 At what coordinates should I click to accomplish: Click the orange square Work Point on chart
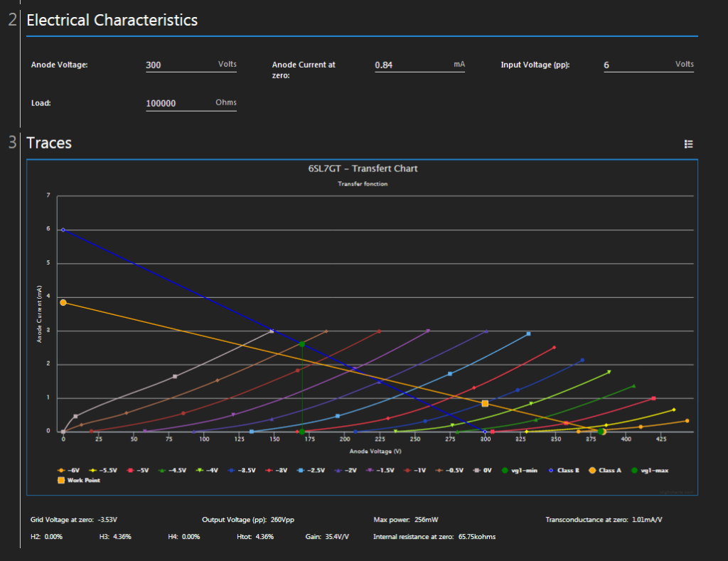pos(485,403)
